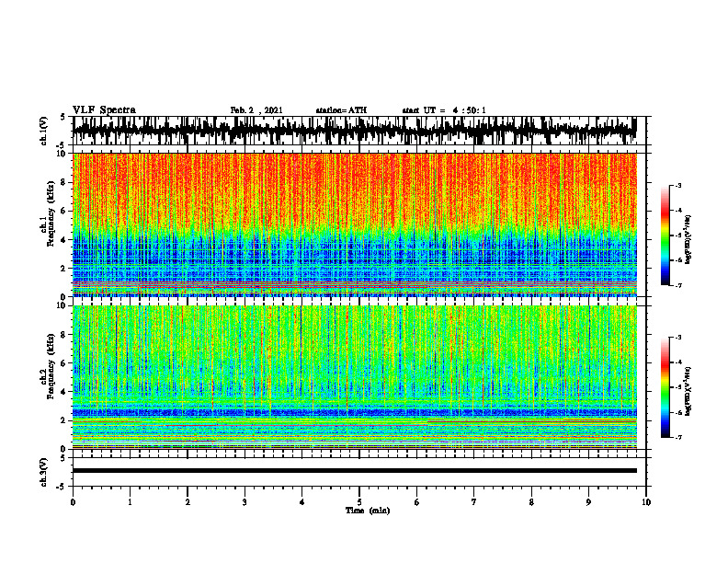Click time axis tick label "4"
728x563 pixels.
302,502
